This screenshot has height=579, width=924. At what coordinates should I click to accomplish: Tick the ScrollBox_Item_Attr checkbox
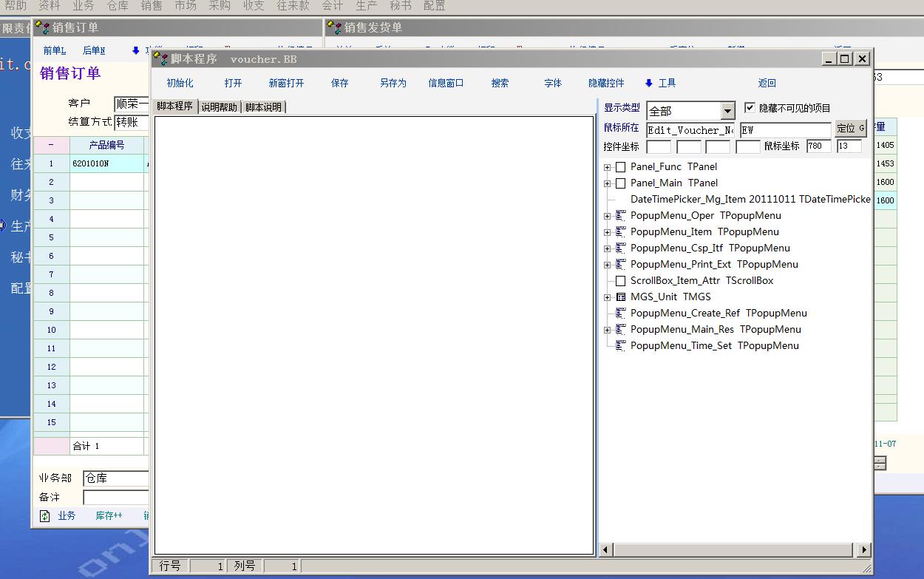pyautogui.click(x=621, y=281)
